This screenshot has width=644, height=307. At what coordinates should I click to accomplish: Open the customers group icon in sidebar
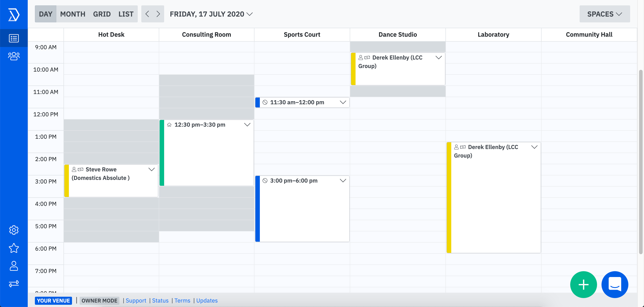pyautogui.click(x=14, y=56)
